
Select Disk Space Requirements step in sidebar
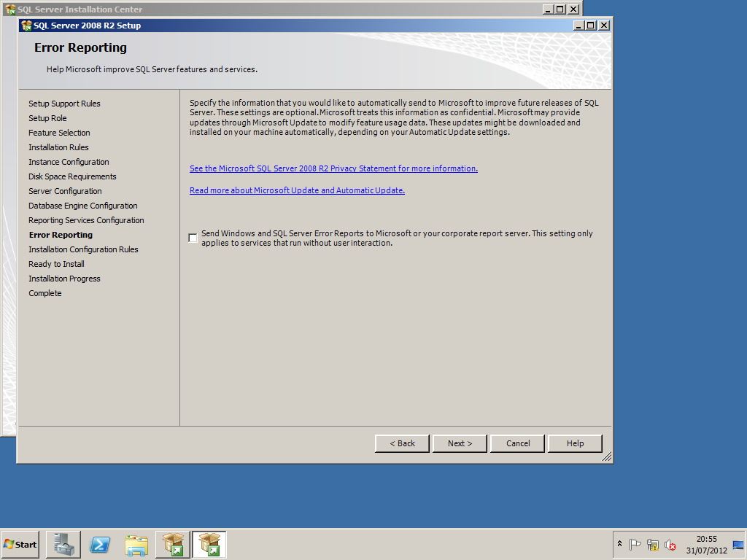[72, 176]
